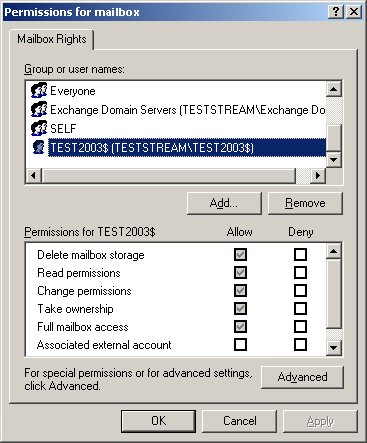The image size is (367, 443).
Task: Click the permissions list vertical scrollbar thumb
Action: [334, 294]
